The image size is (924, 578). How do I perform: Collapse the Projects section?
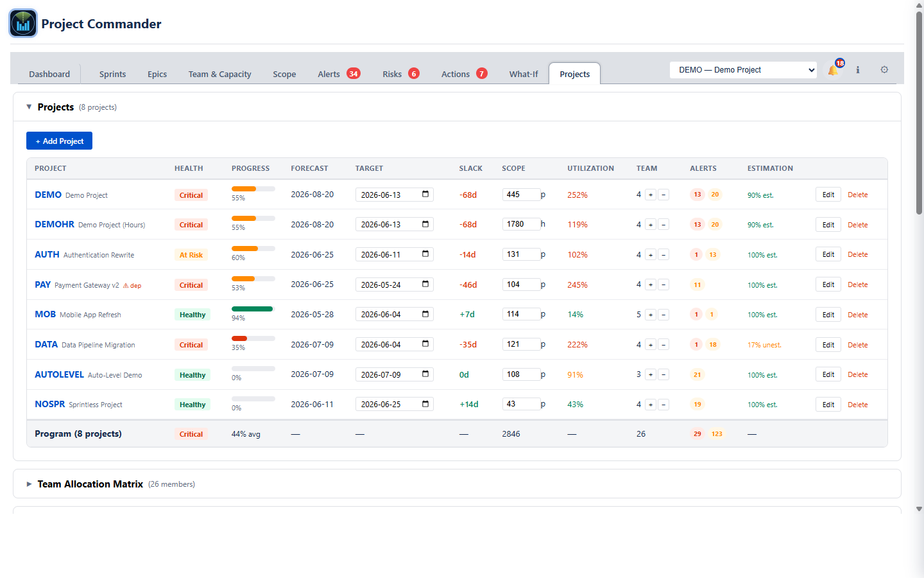pos(29,107)
